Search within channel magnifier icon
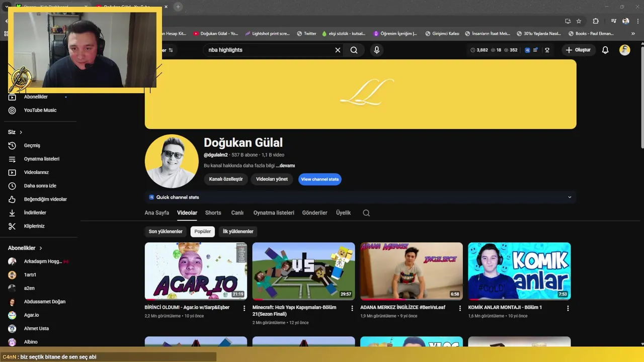Image resolution: width=644 pixels, height=362 pixels. (366, 213)
